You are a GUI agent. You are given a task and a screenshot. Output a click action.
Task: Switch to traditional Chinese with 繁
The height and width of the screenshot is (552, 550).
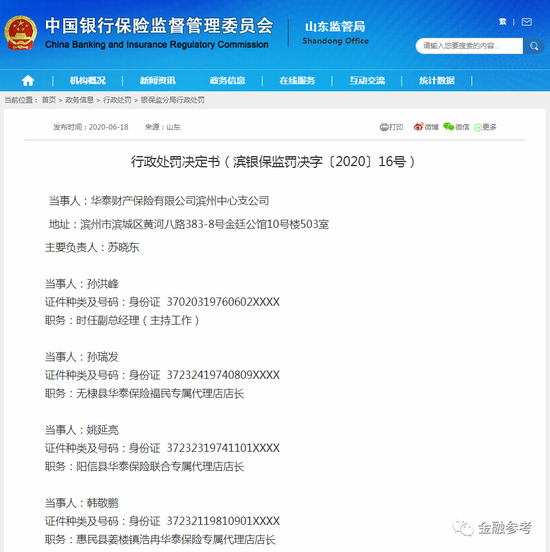[502, 22]
